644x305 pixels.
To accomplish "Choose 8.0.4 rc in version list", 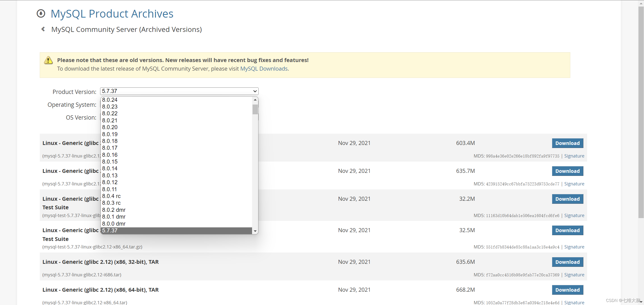I will point(111,196).
